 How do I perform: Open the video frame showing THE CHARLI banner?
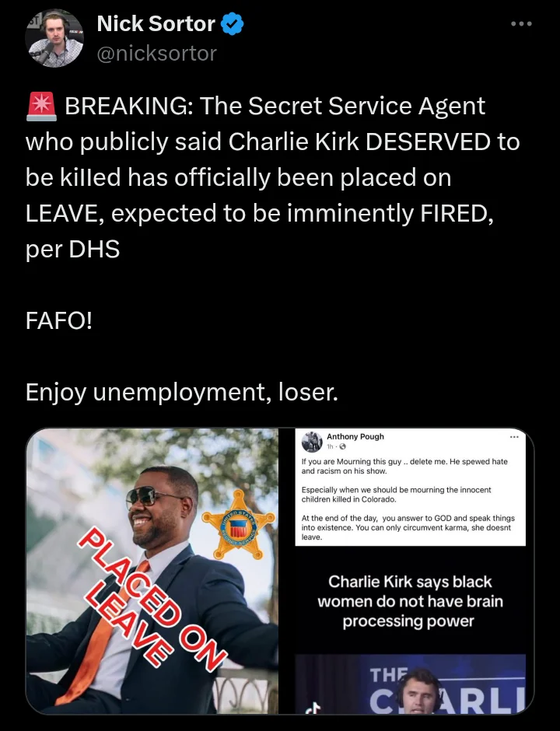tap(411, 684)
